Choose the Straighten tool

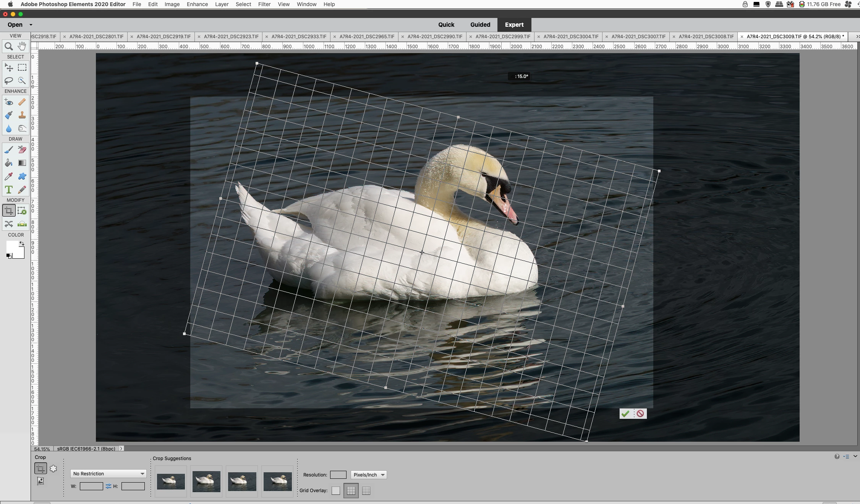tap(22, 224)
